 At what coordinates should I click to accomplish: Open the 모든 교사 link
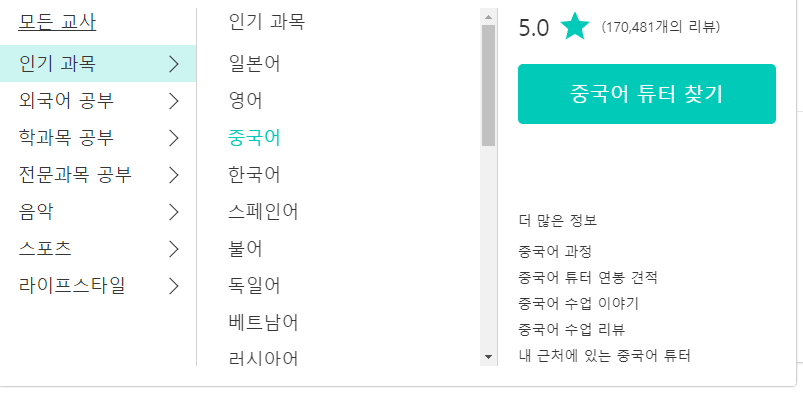click(58, 23)
